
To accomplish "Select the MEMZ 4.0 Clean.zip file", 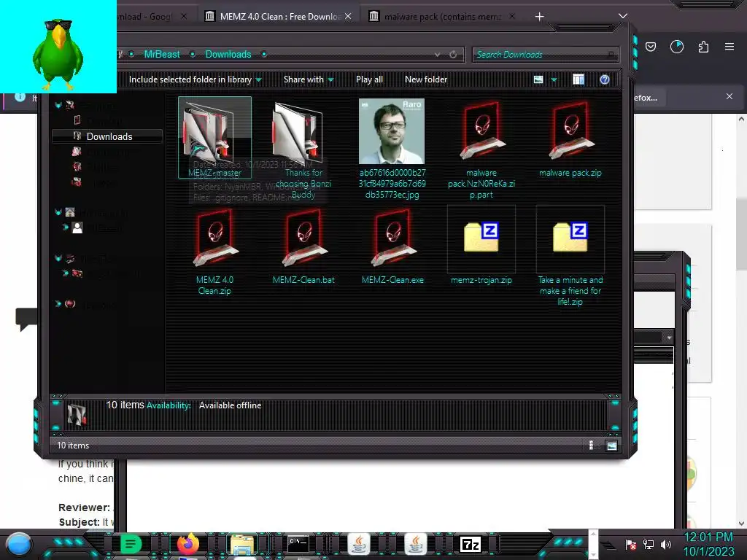I will coord(214,252).
